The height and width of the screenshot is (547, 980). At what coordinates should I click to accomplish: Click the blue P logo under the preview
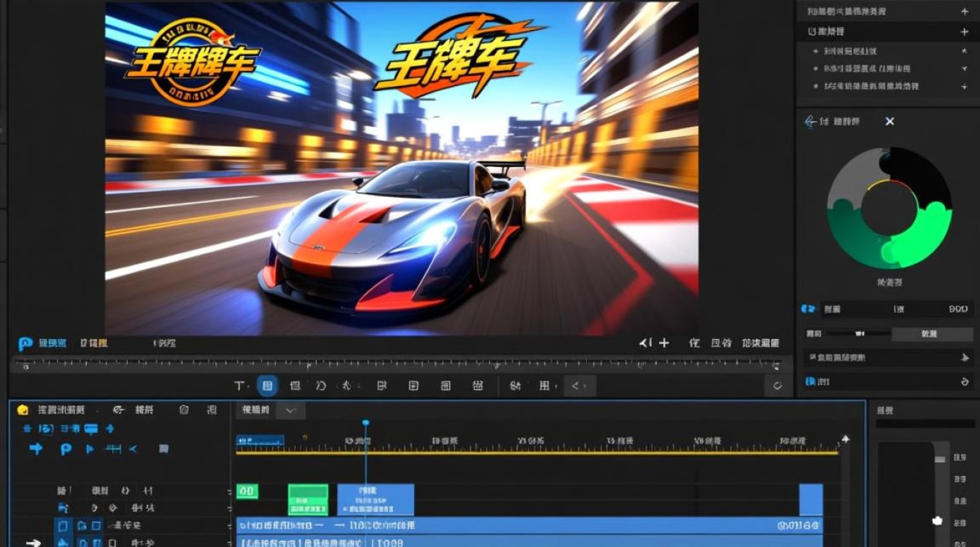(x=26, y=343)
